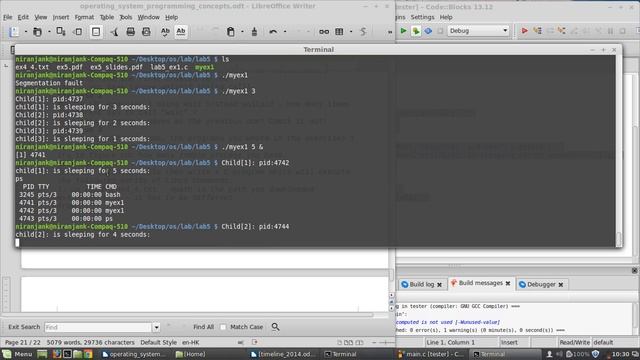
Task: Click the green Run icon in Code::Blocks
Action: (x=403, y=31)
